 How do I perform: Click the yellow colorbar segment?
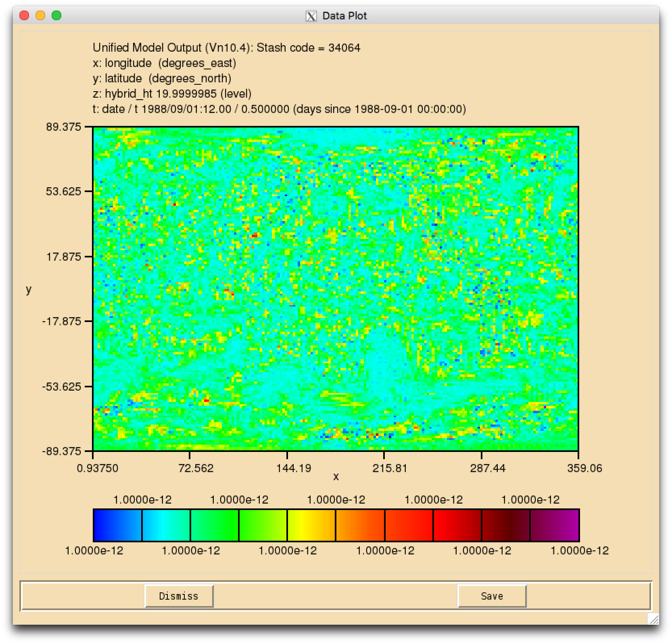tap(311, 525)
